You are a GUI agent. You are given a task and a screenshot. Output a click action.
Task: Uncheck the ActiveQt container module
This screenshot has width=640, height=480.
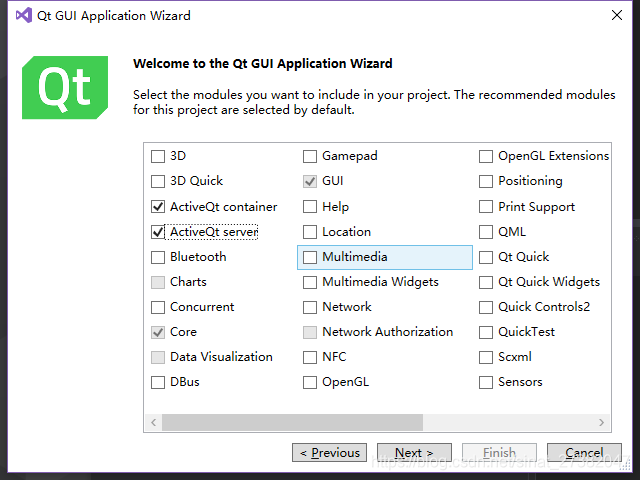[158, 207]
